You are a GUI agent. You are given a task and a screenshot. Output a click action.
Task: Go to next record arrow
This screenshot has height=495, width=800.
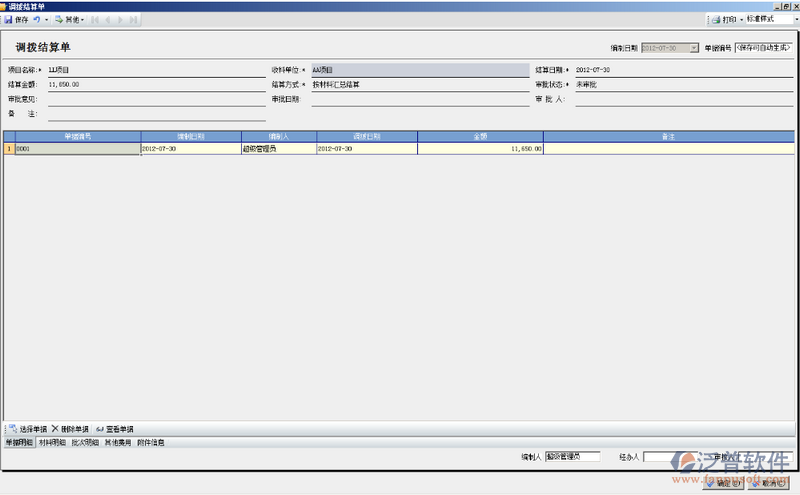(x=122, y=20)
